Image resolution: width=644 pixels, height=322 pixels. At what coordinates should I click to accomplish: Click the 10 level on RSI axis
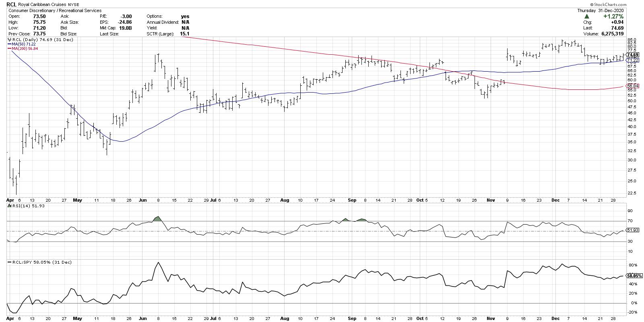point(630,252)
